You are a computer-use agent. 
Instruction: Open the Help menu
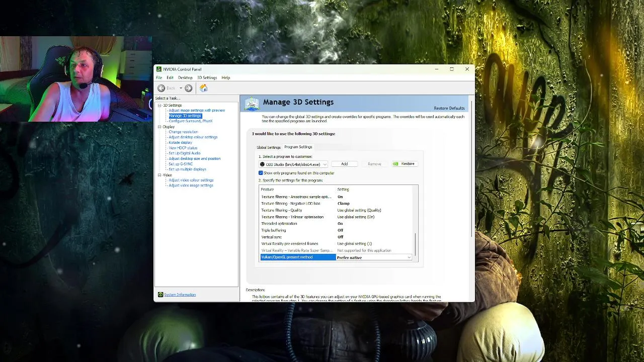pos(226,77)
